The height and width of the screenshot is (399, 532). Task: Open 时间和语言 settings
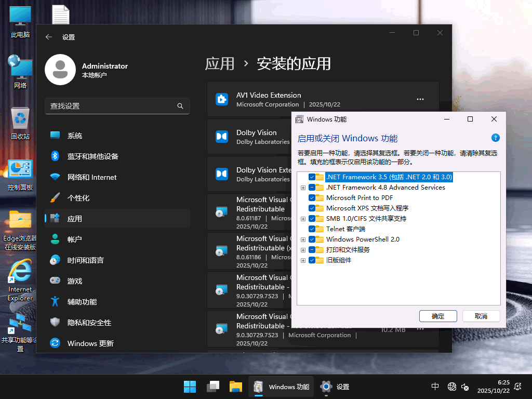pyautogui.click(x=117, y=261)
